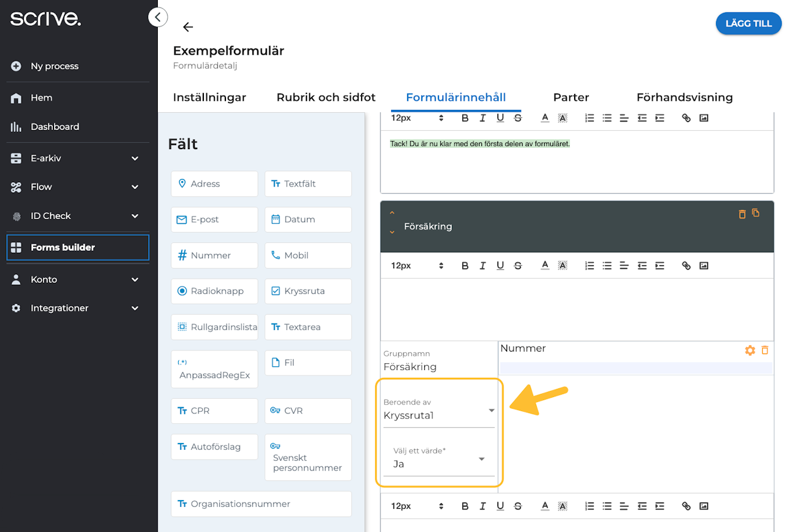Add a Kryssruta field
This screenshot has height=532, width=786.
click(x=308, y=291)
